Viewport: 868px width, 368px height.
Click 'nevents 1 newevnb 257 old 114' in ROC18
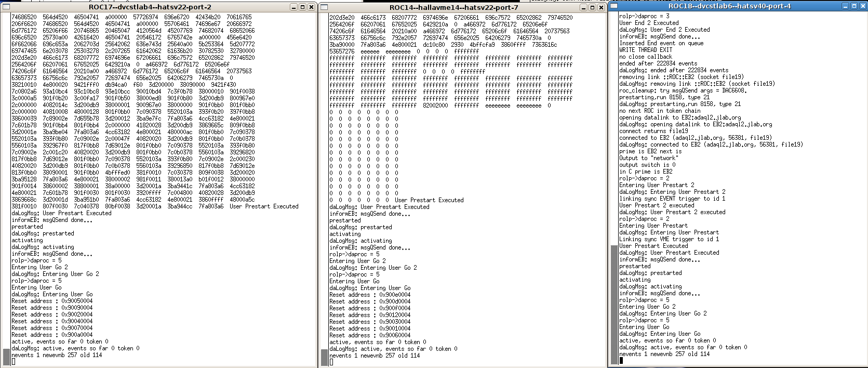point(664,354)
